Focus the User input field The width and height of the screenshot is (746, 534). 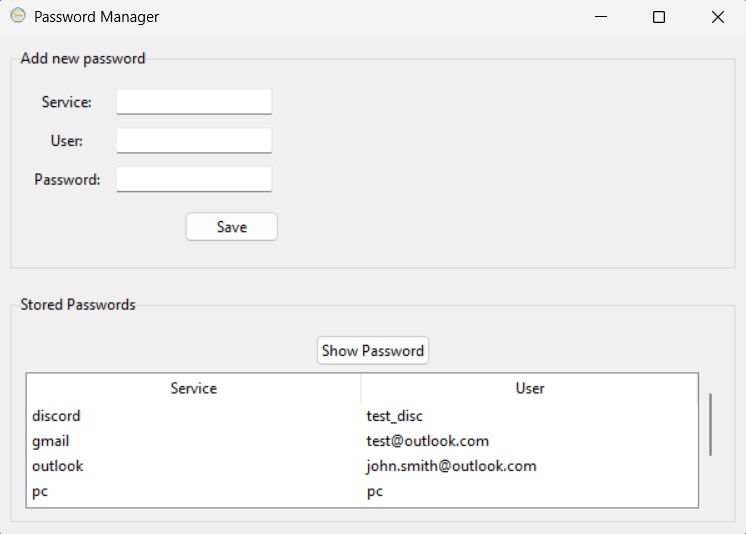tap(194, 140)
